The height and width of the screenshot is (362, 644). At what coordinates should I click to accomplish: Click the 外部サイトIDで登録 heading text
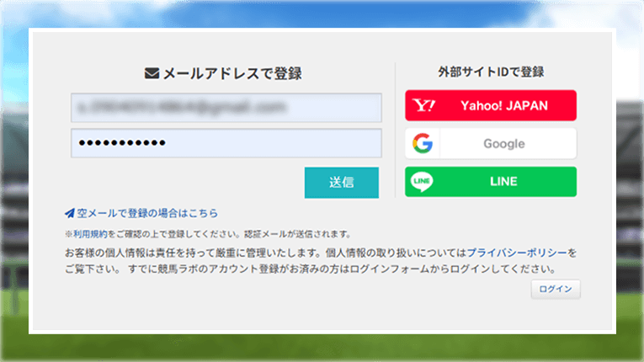pos(491,72)
